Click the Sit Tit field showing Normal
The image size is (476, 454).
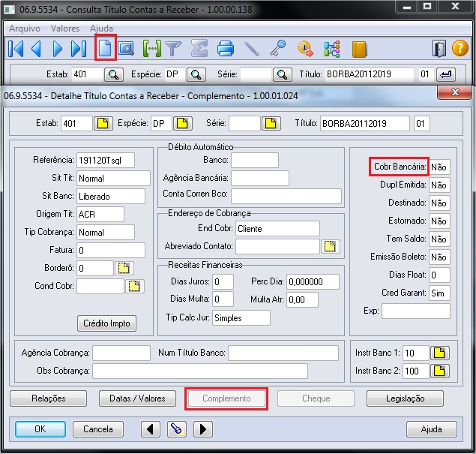coord(113,179)
